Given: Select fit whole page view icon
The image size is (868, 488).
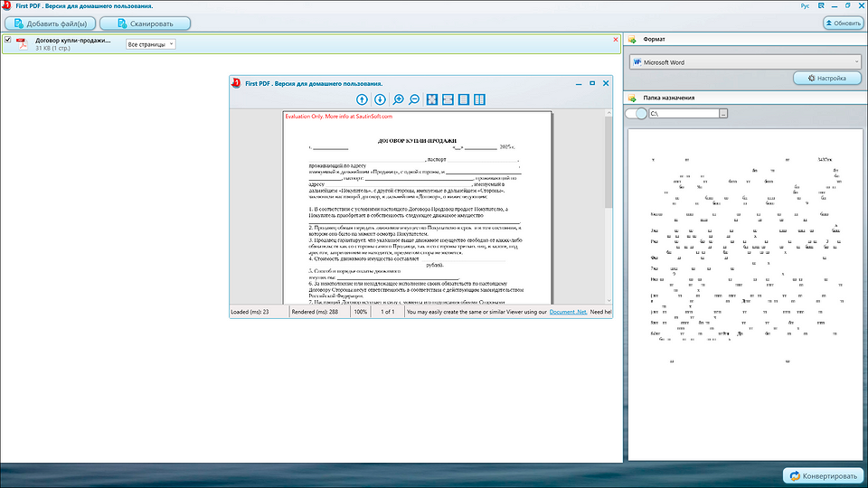Looking at the screenshot, I should (x=432, y=99).
